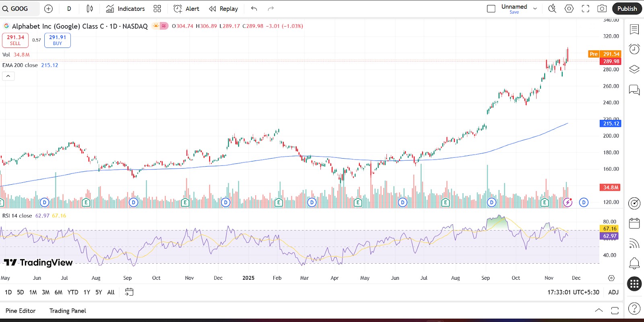Screen dimensions: 644x322
Task: Click the 291.34 SELL button
Action: (15, 40)
